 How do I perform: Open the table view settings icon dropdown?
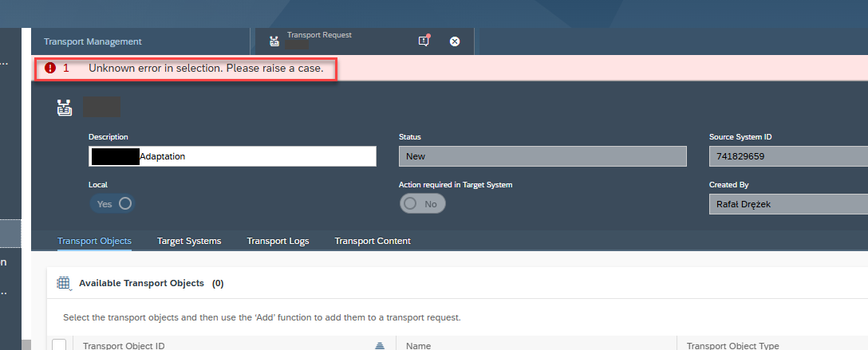(x=64, y=284)
